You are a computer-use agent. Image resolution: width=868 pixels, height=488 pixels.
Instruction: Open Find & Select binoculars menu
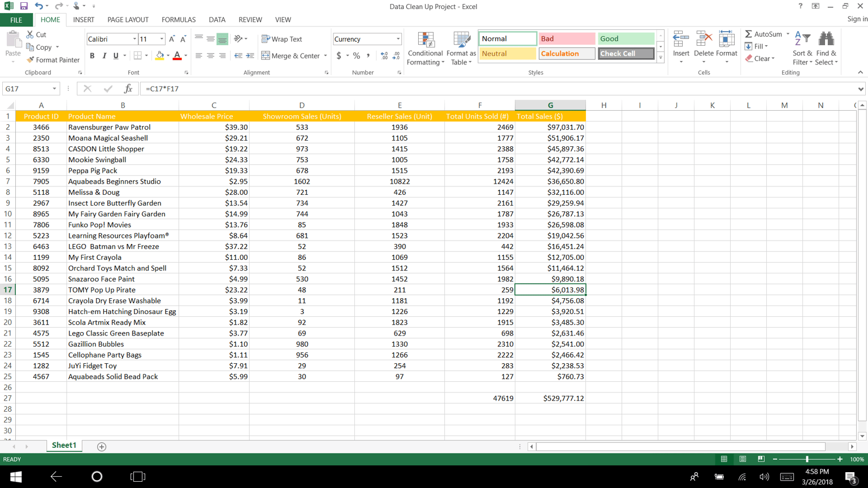point(826,49)
